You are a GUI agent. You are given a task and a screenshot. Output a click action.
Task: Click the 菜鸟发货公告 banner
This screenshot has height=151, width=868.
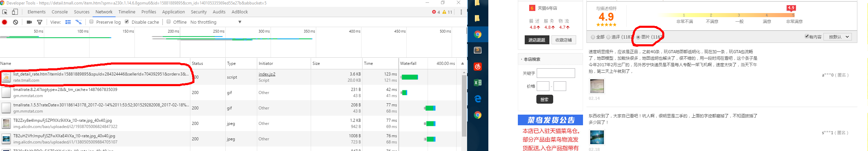point(550,120)
